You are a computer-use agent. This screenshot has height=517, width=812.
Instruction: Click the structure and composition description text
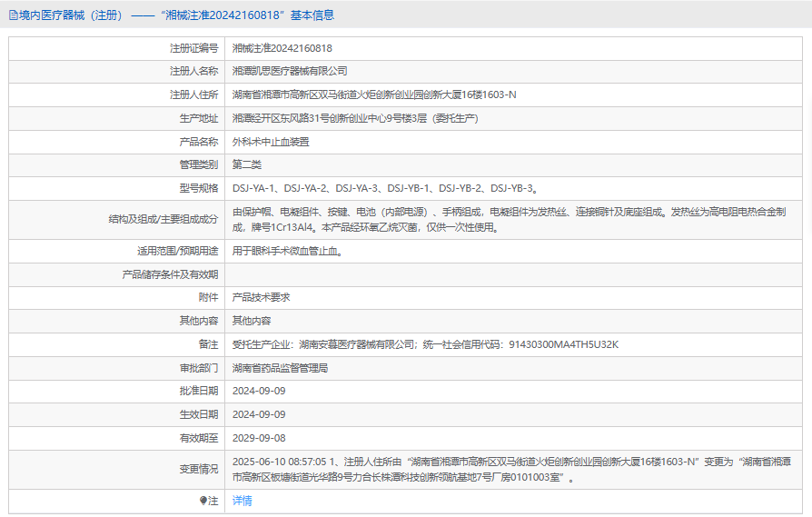point(509,219)
